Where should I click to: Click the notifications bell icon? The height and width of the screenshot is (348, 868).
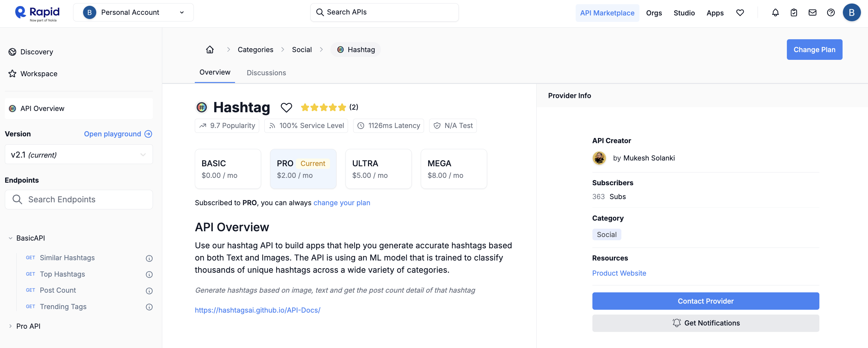click(775, 13)
